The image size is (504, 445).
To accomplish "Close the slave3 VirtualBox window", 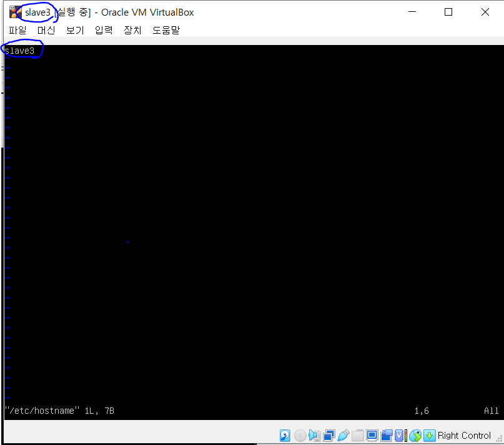I will pos(485,12).
